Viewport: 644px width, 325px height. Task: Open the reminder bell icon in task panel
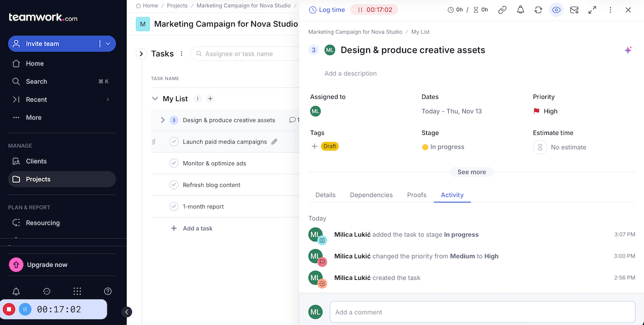[x=520, y=10]
